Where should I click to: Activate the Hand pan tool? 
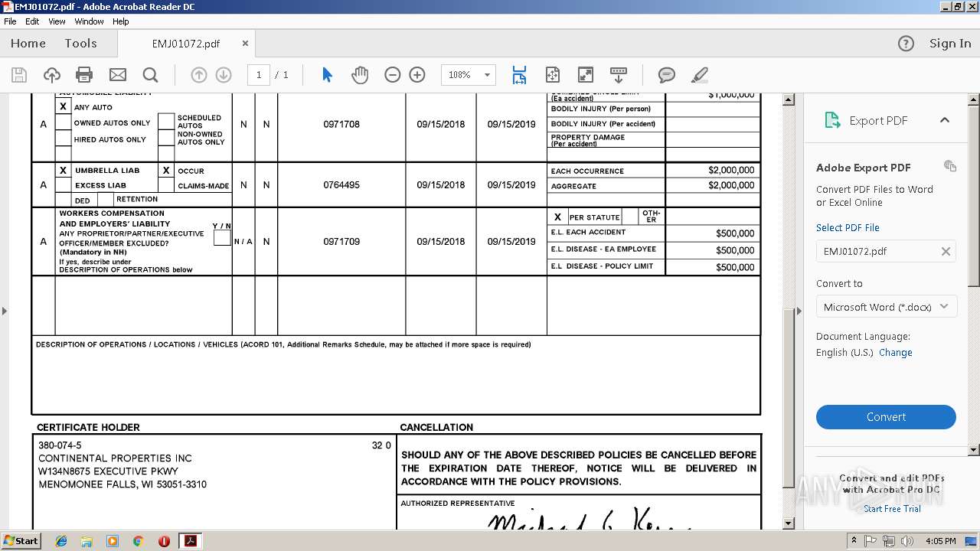tap(360, 75)
